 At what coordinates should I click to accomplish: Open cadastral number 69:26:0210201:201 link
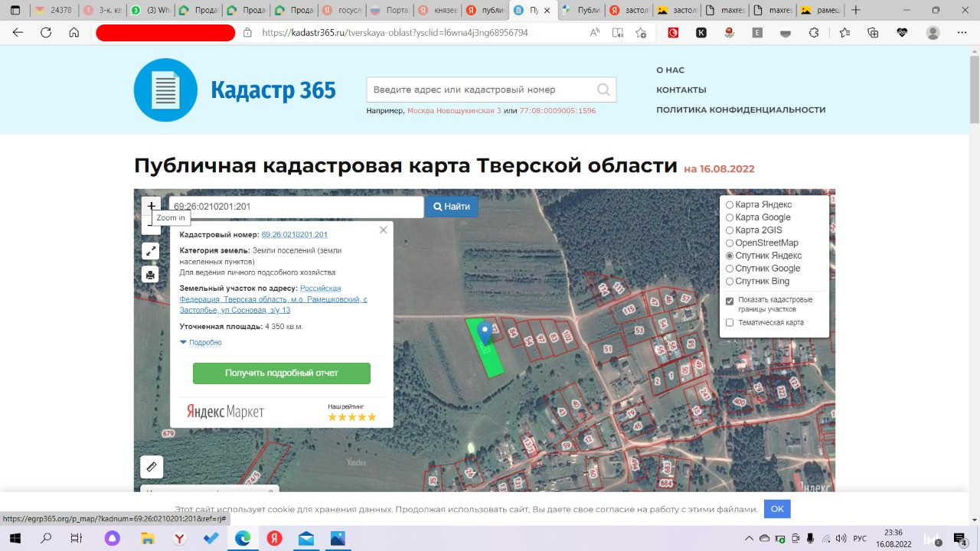[x=294, y=235]
